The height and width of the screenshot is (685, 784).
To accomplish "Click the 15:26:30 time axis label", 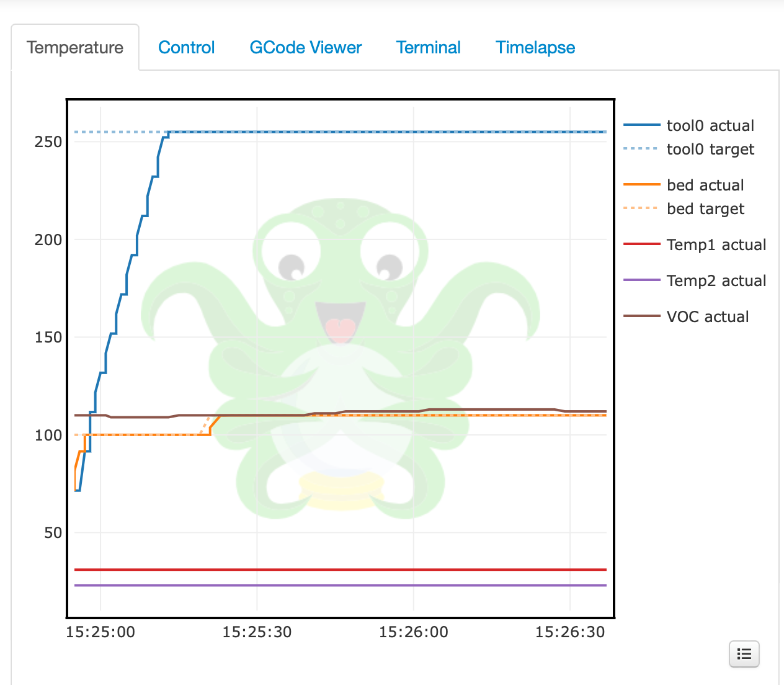I will tap(570, 632).
